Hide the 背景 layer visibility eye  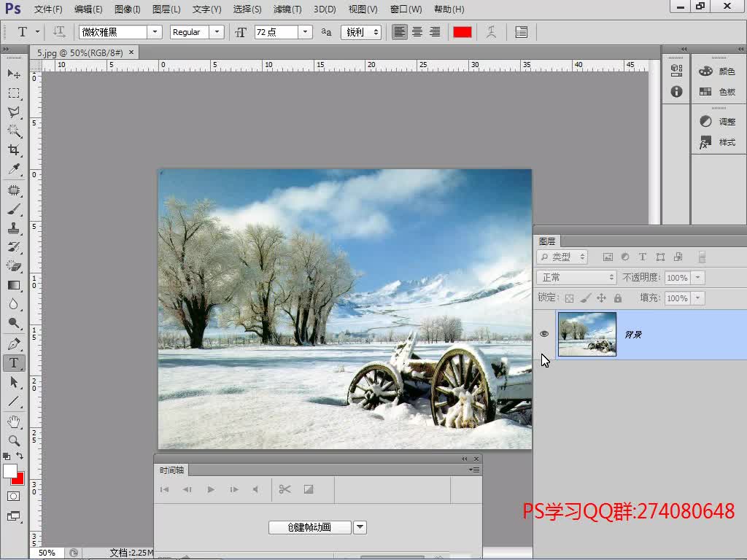point(543,334)
